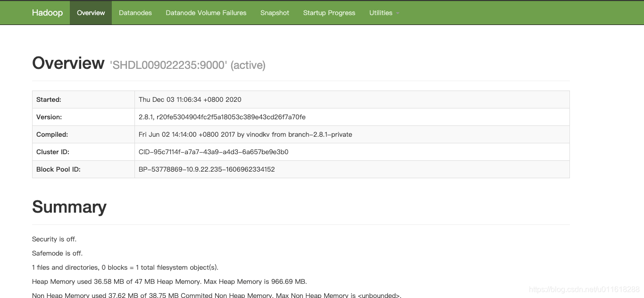Open the Overview tab
Viewport: 644px width, 298px height.
pos(91,13)
